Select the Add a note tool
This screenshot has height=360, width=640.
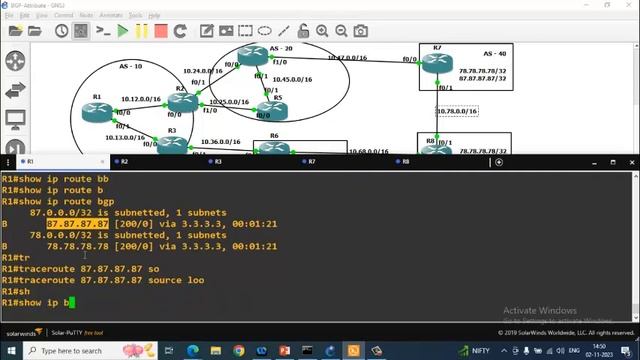pos(207,31)
